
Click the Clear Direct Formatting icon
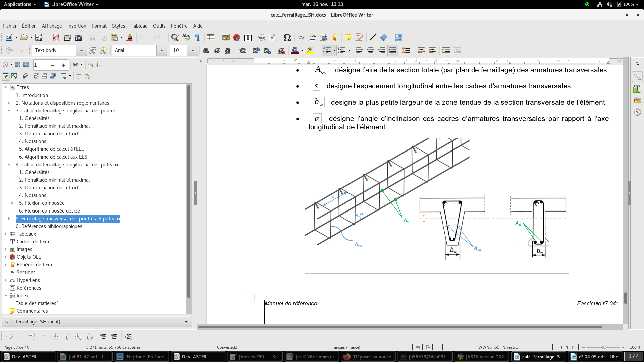[282, 50]
